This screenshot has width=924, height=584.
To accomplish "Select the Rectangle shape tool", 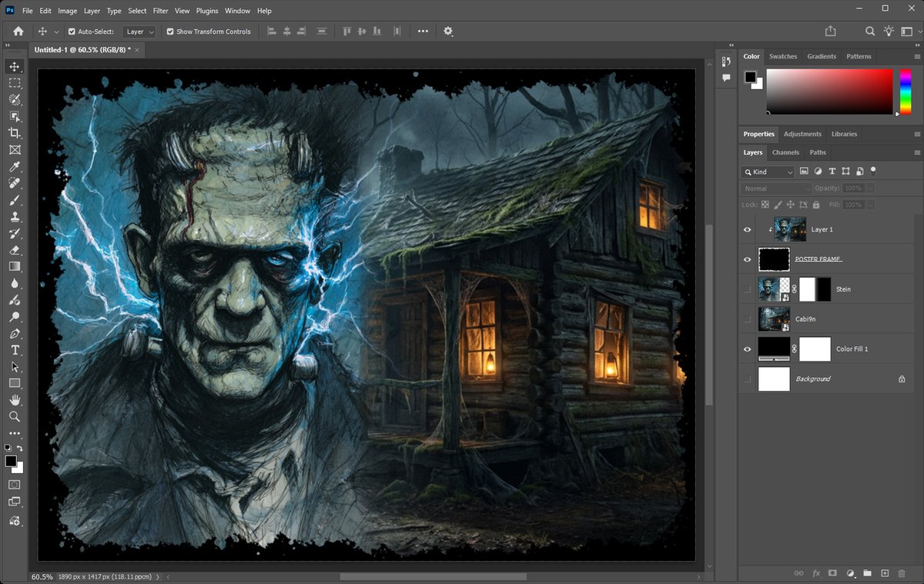I will (x=14, y=383).
